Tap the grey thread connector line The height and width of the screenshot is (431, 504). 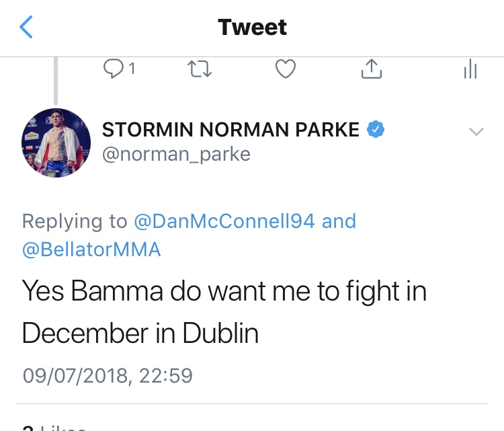pyautogui.click(x=56, y=79)
